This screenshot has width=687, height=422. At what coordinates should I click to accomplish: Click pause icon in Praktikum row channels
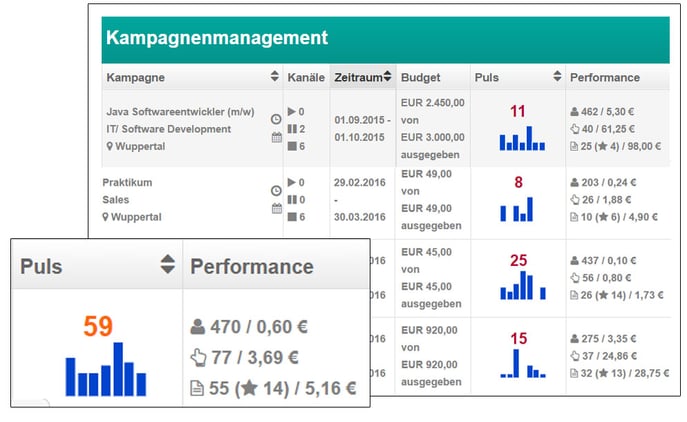(x=292, y=200)
